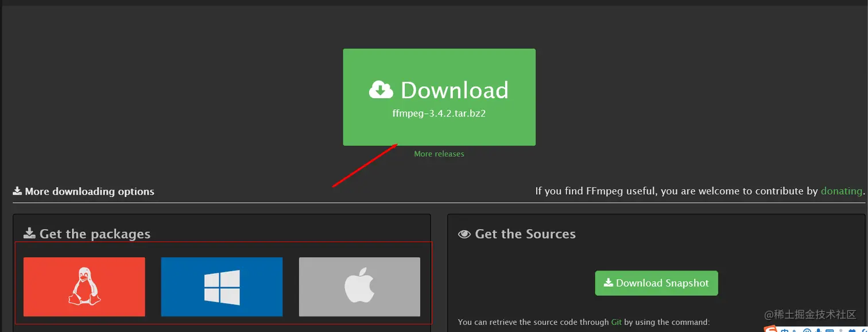This screenshot has height=332, width=868.
Task: Select the Linux penguin package tile
Action: 84,287
